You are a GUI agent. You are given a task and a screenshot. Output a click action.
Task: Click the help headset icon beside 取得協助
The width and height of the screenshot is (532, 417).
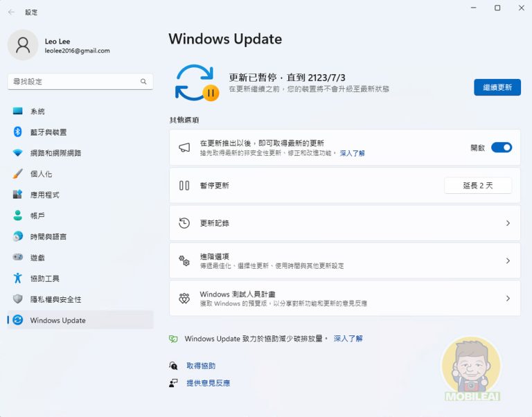(173, 366)
